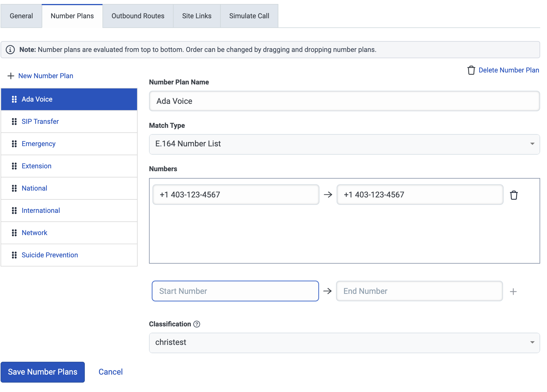This screenshot has width=547, height=392.
Task: Open the Match Type dropdown
Action: tap(344, 144)
